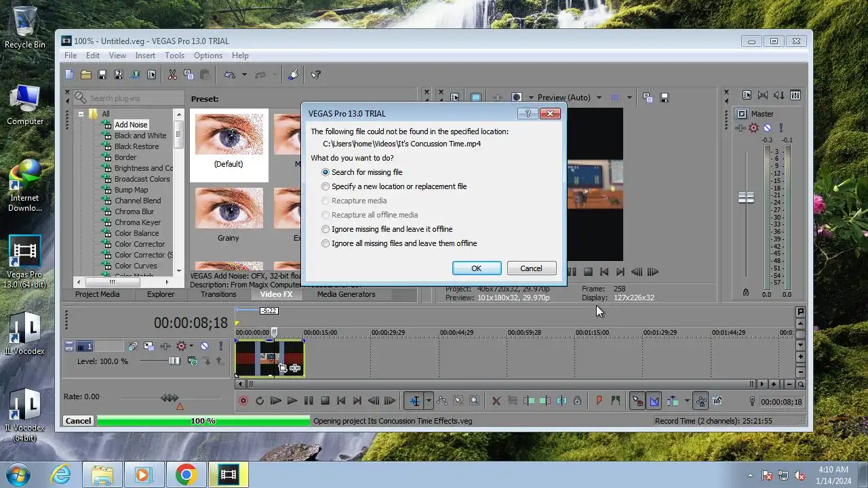The height and width of the screenshot is (488, 868).
Task: Click the New project icon in the toolbar
Action: 69,75
